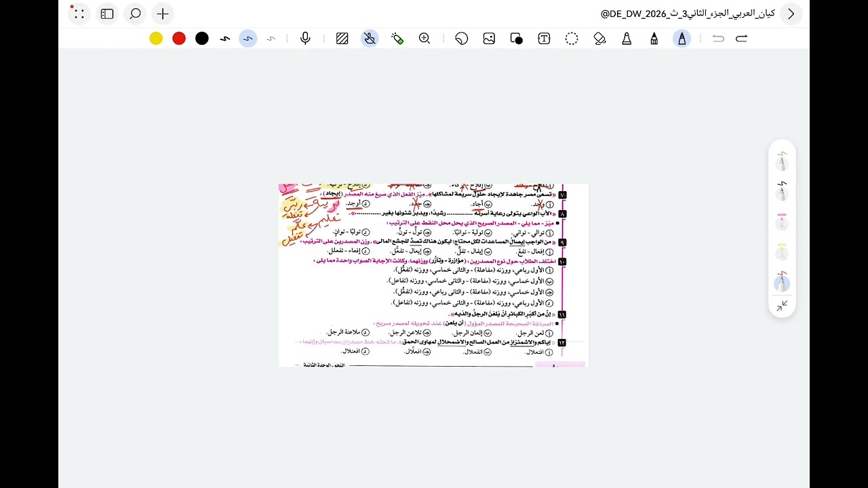Viewport: 868px width, 488px height.
Task: Select the yellow favorite highlighter in side palette
Action: [x=782, y=253]
